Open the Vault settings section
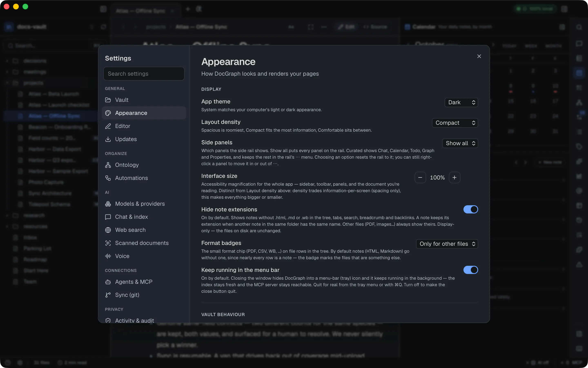Image resolution: width=588 pixels, height=368 pixels. point(144,100)
